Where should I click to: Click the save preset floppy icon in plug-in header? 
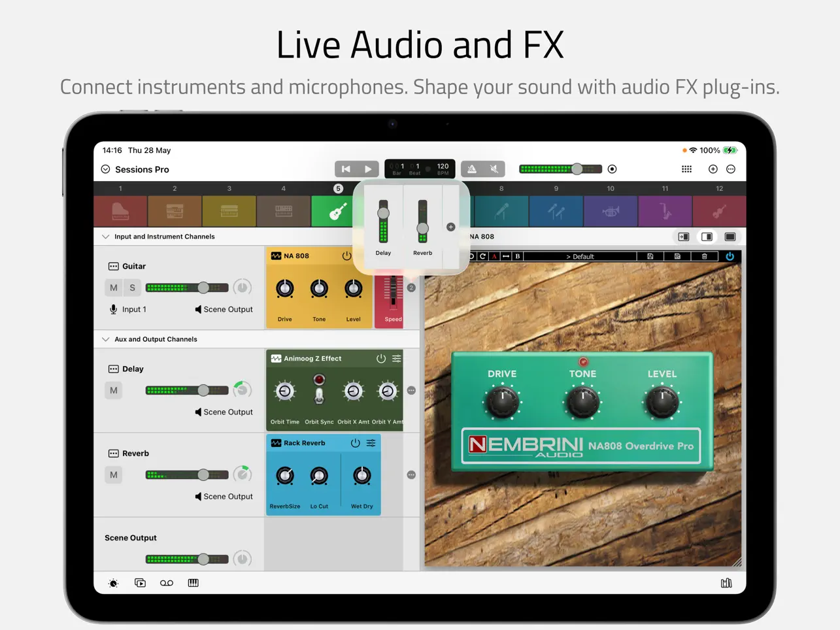click(650, 256)
